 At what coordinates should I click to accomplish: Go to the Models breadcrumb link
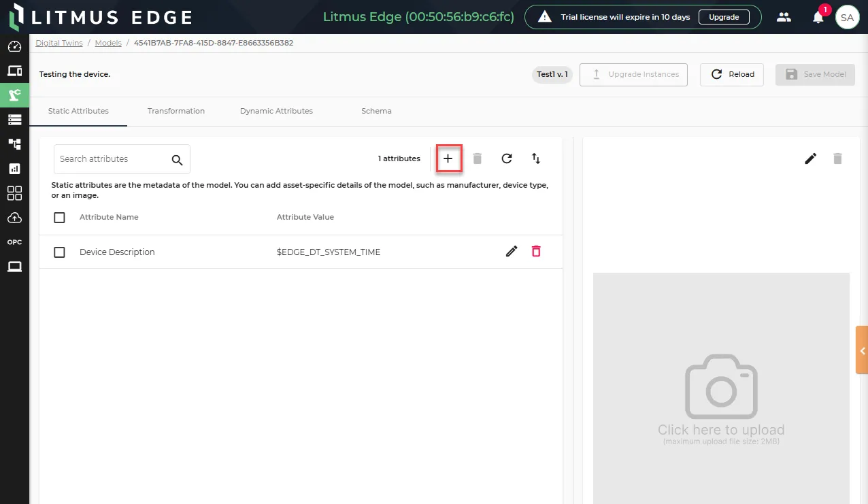coord(108,43)
